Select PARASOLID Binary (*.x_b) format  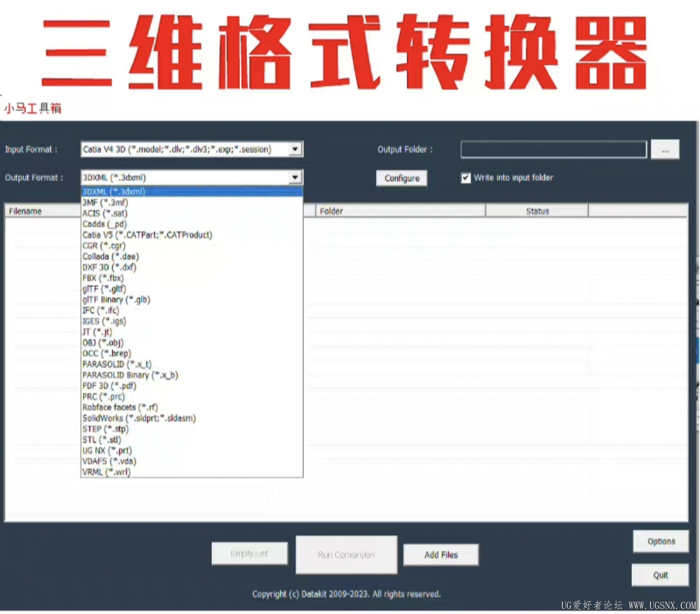[x=191, y=375]
